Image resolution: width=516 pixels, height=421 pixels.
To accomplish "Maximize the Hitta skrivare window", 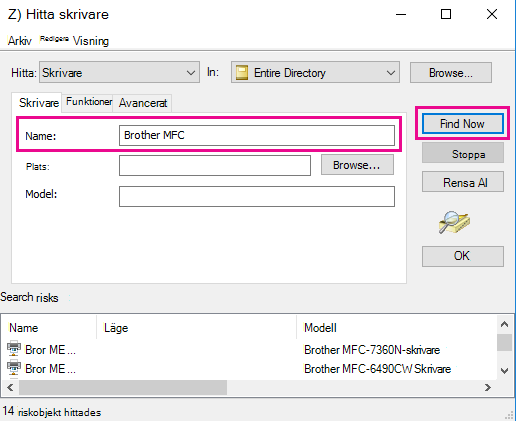I will coord(446,14).
